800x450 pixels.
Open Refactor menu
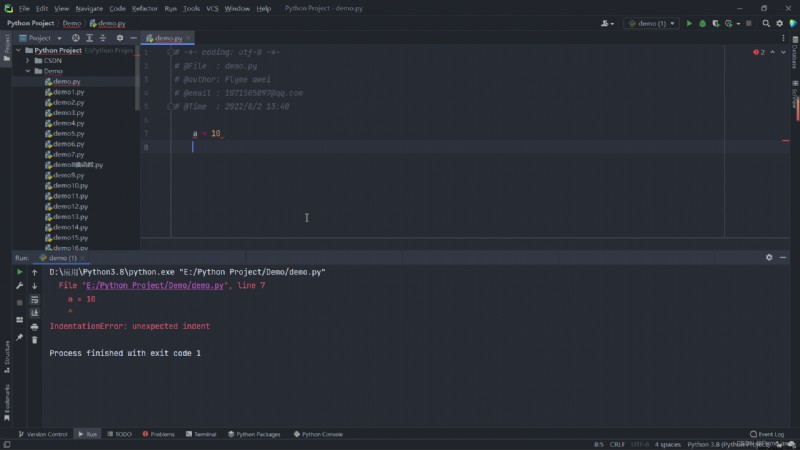145,9
